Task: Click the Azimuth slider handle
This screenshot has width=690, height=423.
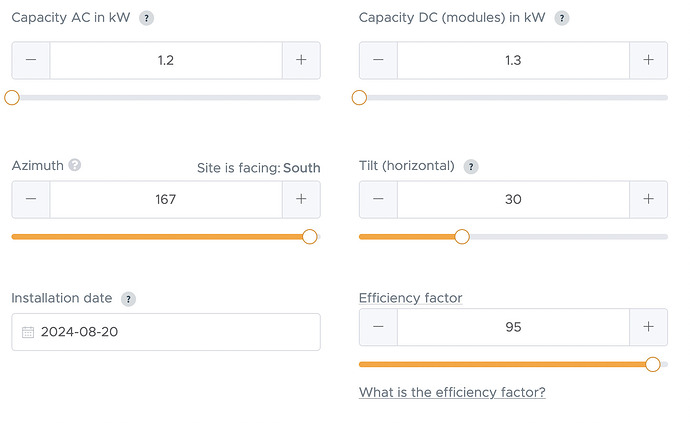Action: coord(309,237)
